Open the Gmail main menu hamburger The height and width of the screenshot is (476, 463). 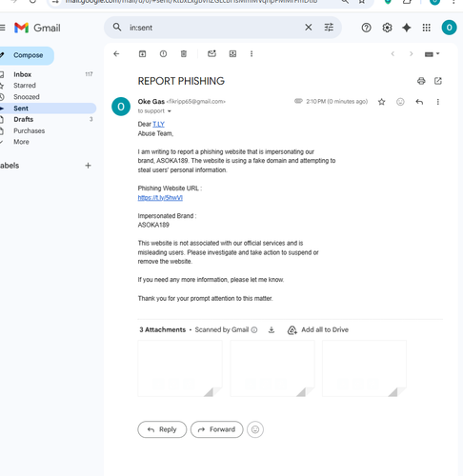(x=2, y=28)
